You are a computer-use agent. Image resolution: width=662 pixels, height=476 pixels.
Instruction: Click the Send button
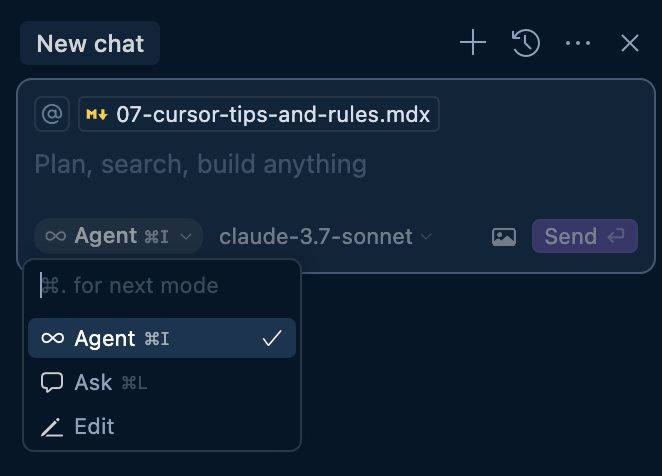click(585, 236)
